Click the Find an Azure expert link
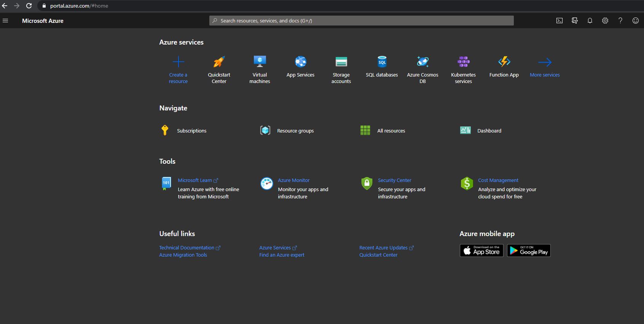 click(282, 255)
